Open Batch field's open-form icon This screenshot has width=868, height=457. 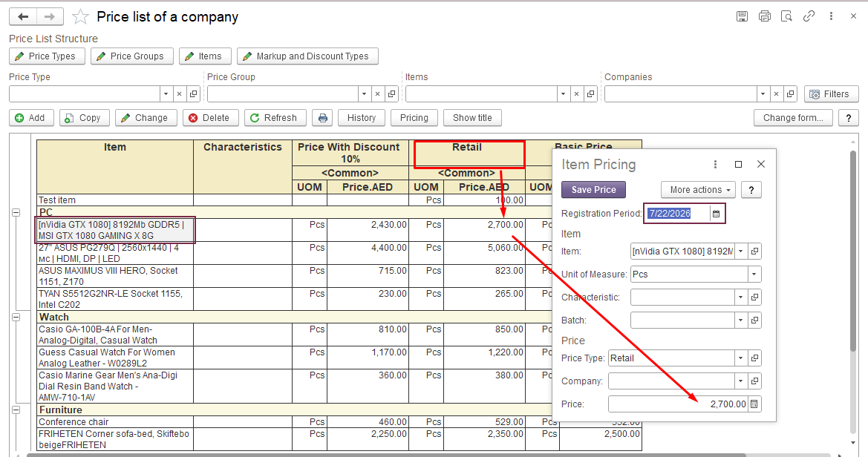[x=754, y=320]
